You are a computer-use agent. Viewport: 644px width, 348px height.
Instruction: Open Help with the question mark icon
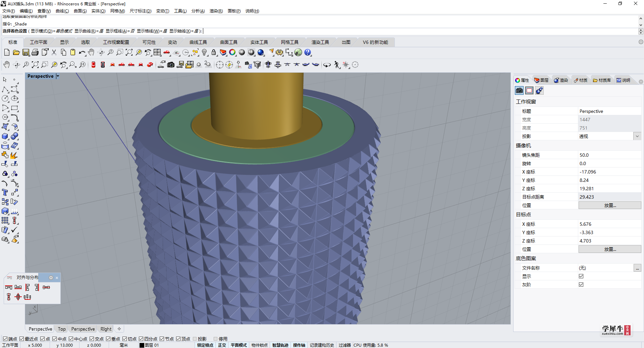(x=308, y=52)
